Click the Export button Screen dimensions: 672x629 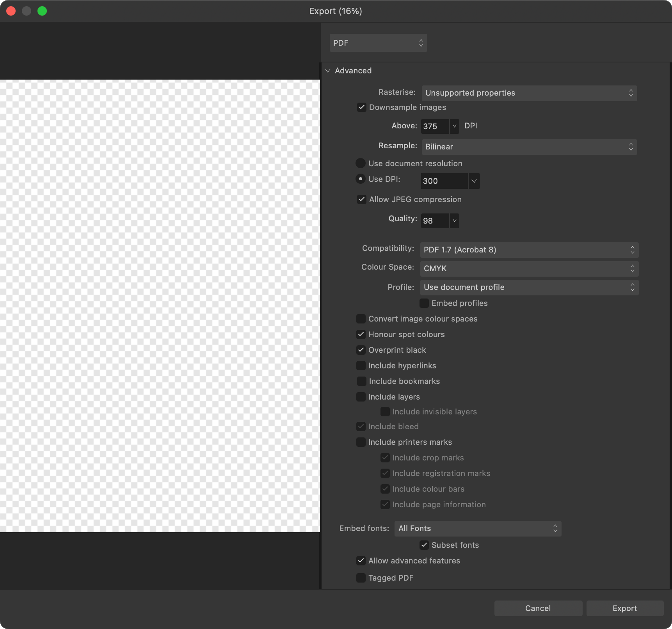tap(625, 608)
